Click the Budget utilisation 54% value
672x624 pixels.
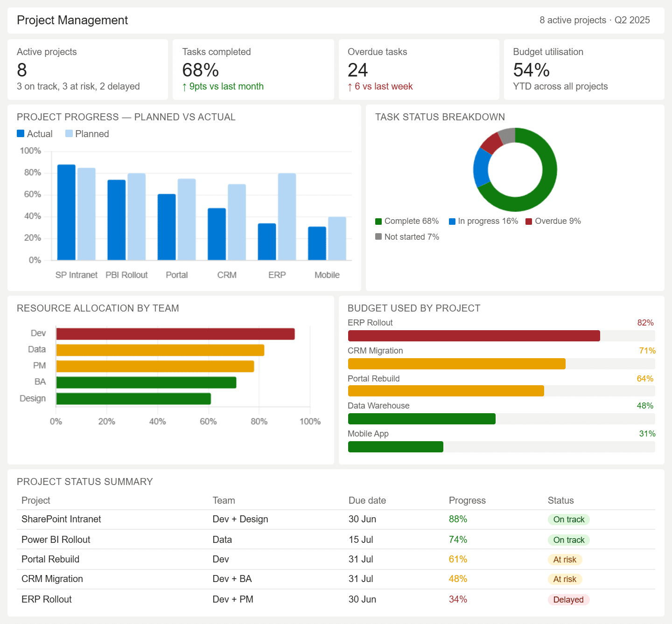pyautogui.click(x=532, y=70)
